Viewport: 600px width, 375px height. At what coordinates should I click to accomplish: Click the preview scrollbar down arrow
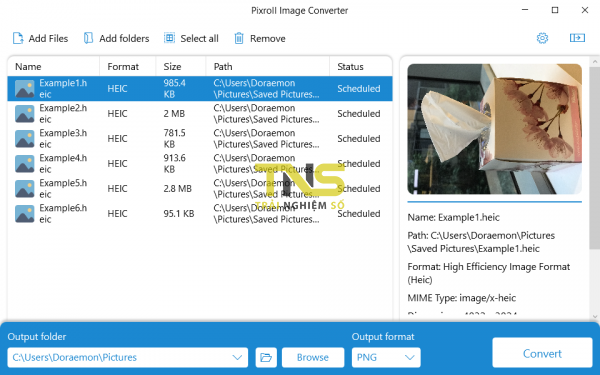tap(595, 316)
